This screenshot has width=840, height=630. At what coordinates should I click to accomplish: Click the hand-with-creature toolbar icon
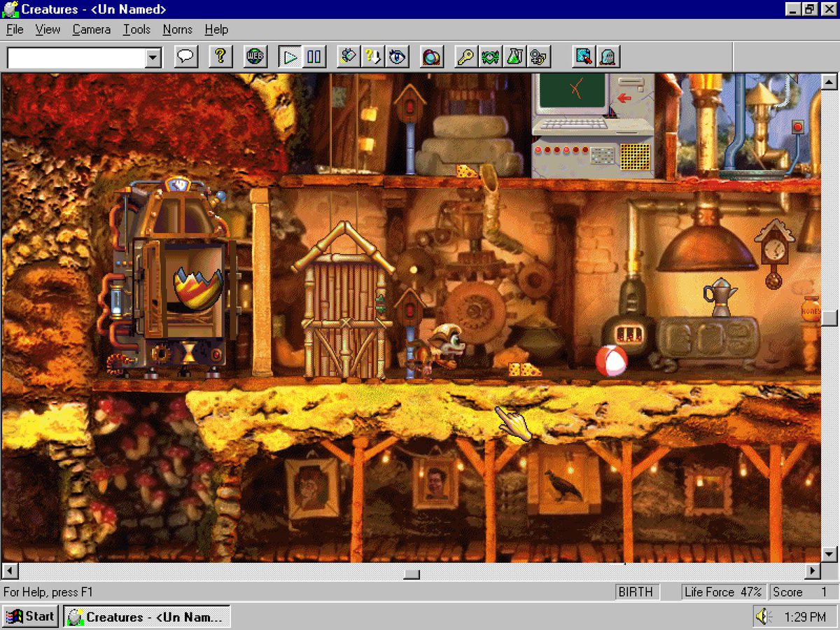click(x=348, y=57)
